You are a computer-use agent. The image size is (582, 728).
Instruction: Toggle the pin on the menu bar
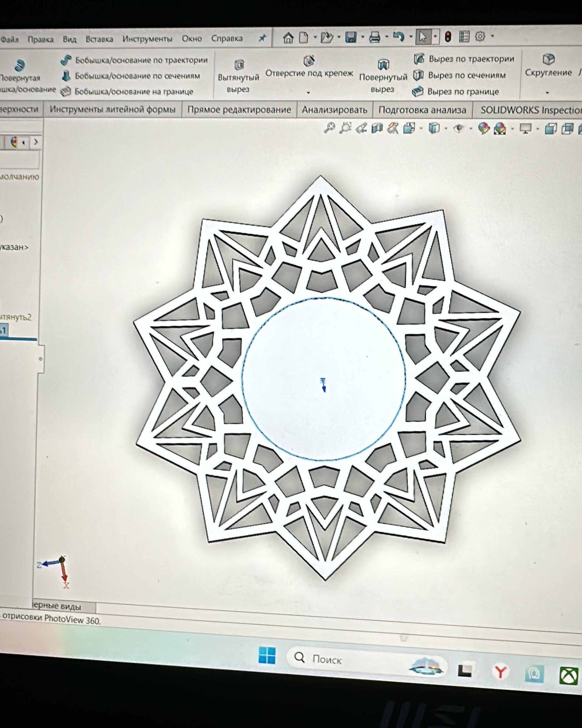click(262, 38)
